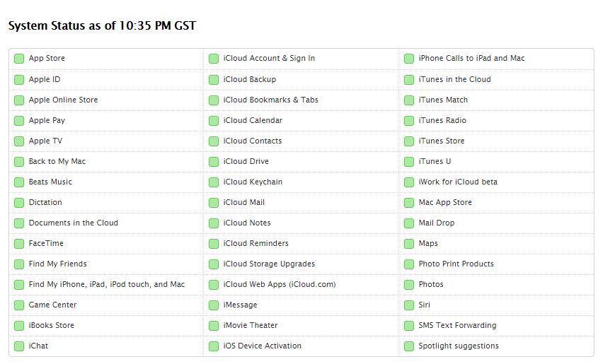Click the iOS Device Activation label
598x364 pixels.
tap(263, 346)
